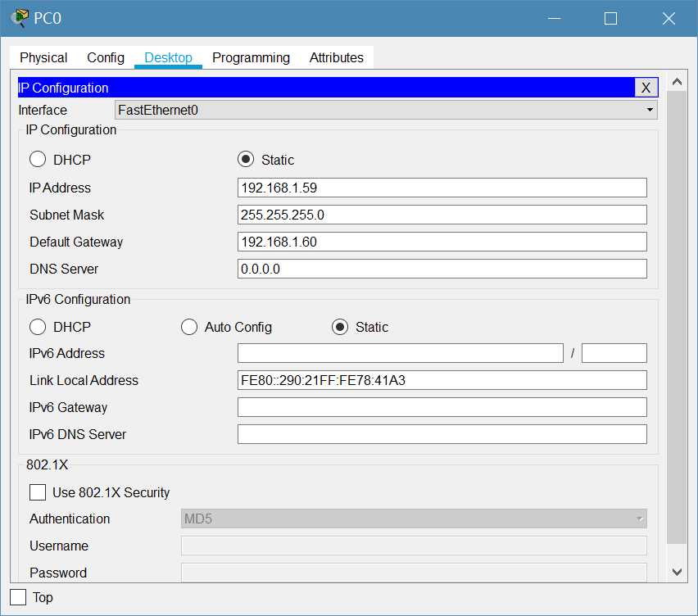Enable the Use 802.1X Security checkbox

[x=38, y=492]
